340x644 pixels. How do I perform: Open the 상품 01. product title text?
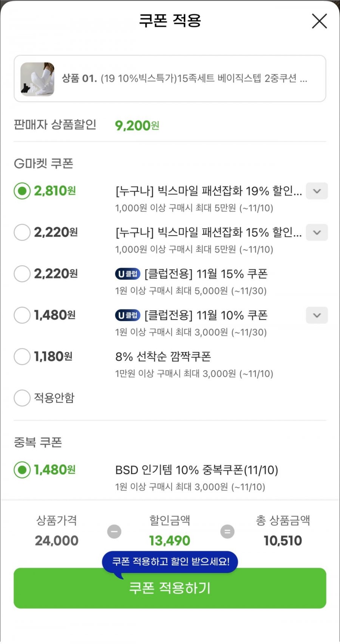click(x=185, y=79)
